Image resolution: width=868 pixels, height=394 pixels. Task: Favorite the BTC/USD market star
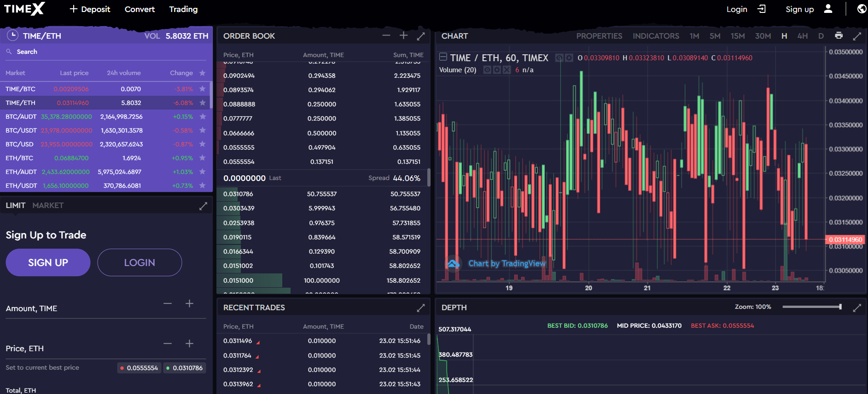pos(202,144)
